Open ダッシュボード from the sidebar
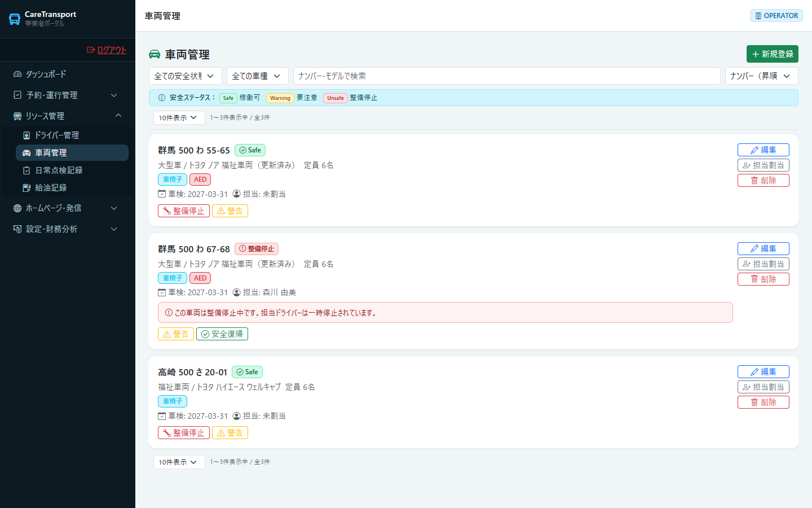 (x=68, y=74)
